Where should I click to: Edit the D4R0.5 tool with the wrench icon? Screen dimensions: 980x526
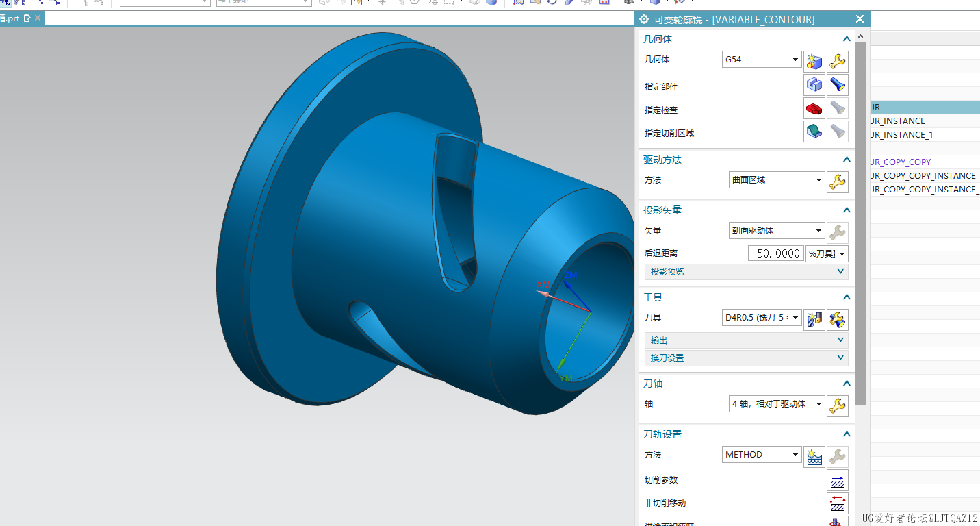[837, 319]
